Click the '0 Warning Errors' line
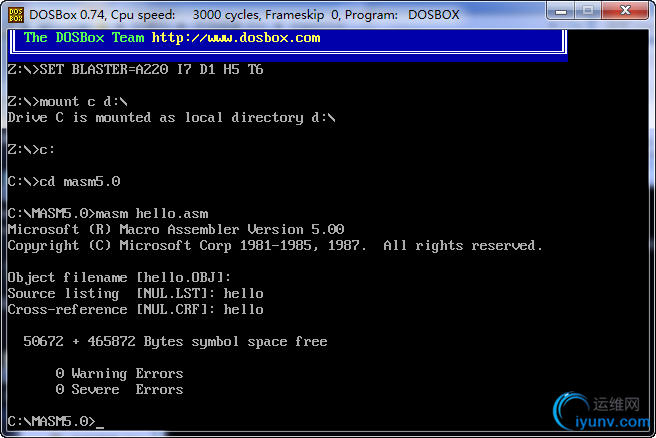The width and height of the screenshot is (656, 438). point(120,374)
